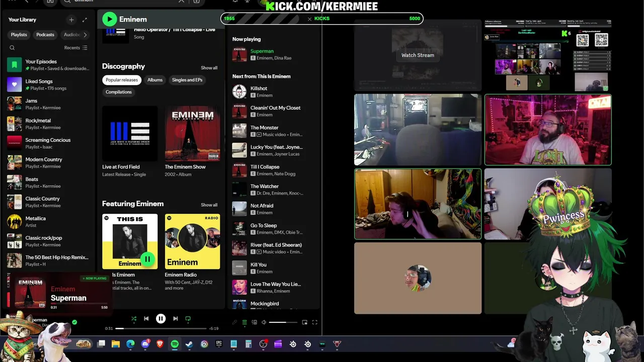Toggle the repeat button in player bar
Viewport: 644px width, 362px height.
(x=188, y=318)
